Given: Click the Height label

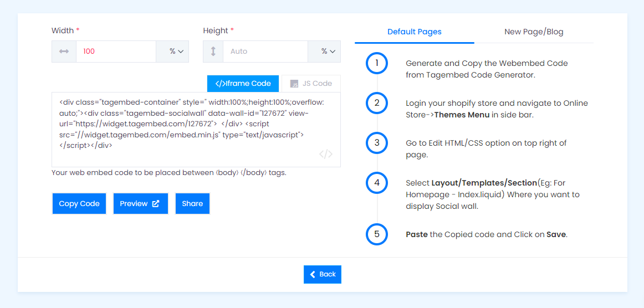Looking at the screenshot, I should point(218,30).
